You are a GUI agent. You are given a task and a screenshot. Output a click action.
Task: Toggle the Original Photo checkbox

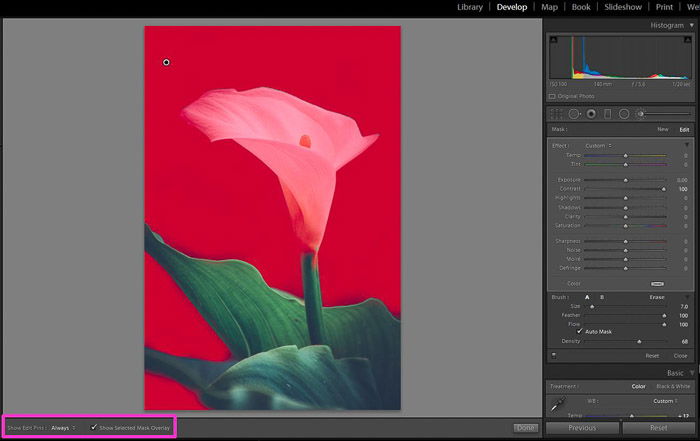pos(552,96)
